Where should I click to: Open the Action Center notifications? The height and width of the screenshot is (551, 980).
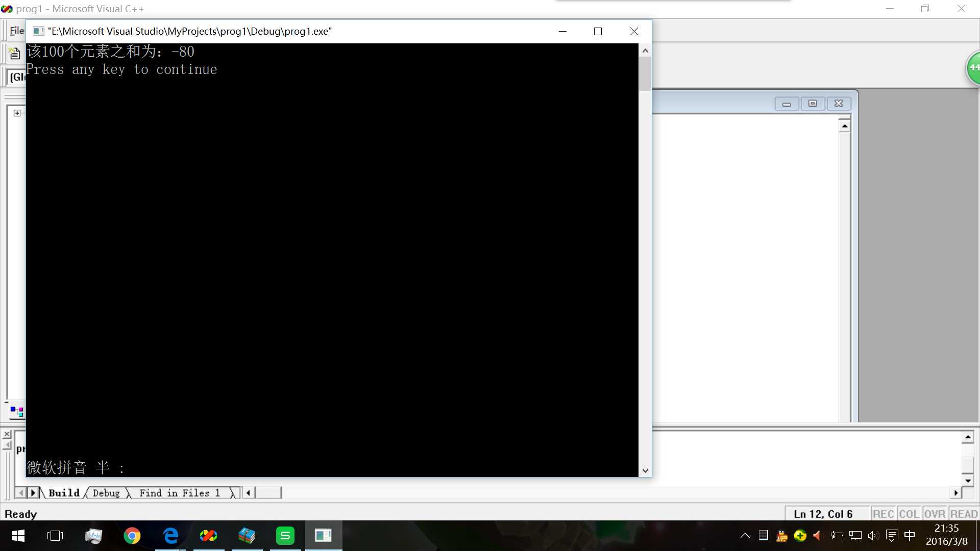click(x=892, y=536)
